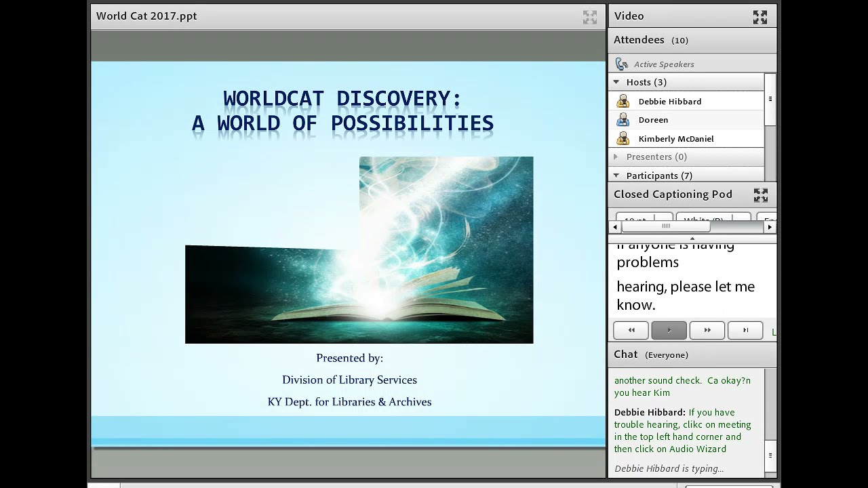Viewport: 868px width, 488px height.
Task: Click the Active Speakers phone icon
Action: point(622,64)
